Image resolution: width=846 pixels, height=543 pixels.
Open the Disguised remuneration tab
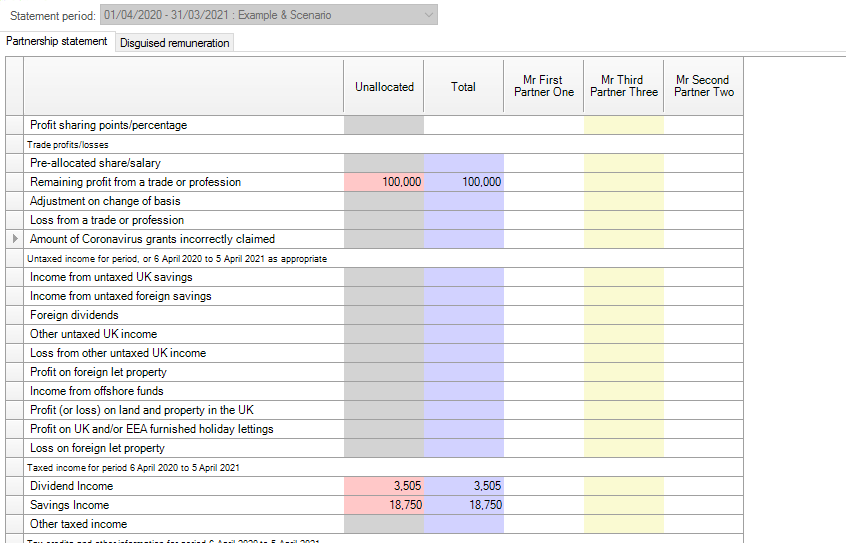174,43
